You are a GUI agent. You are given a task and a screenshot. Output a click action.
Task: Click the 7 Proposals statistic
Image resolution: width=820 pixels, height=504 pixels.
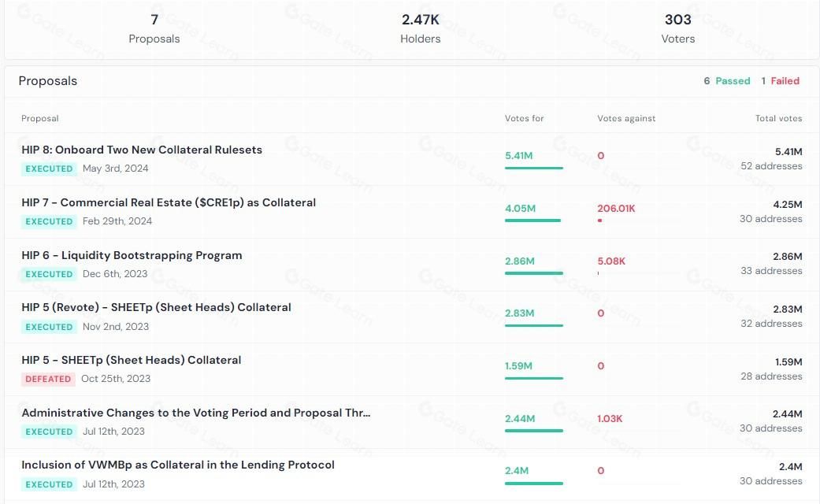[154, 28]
